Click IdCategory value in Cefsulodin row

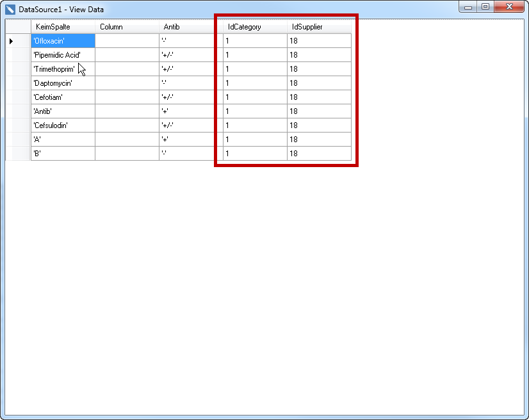click(256, 125)
